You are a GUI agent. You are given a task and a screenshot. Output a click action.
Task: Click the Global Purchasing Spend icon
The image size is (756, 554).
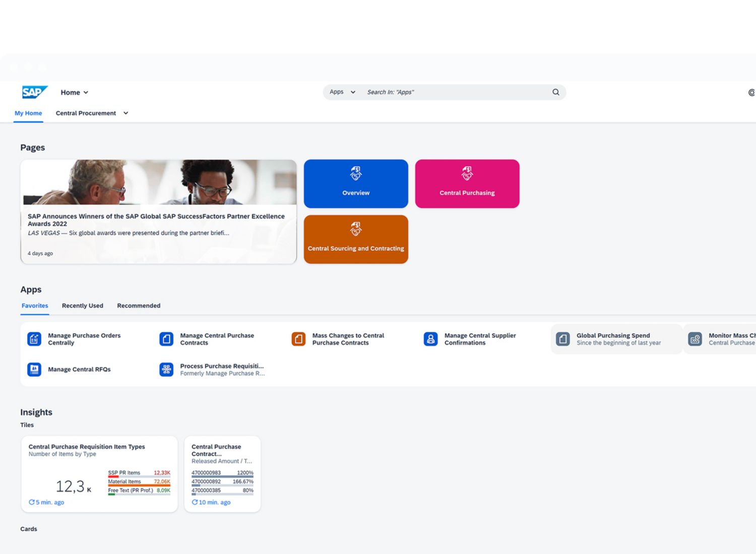(562, 339)
